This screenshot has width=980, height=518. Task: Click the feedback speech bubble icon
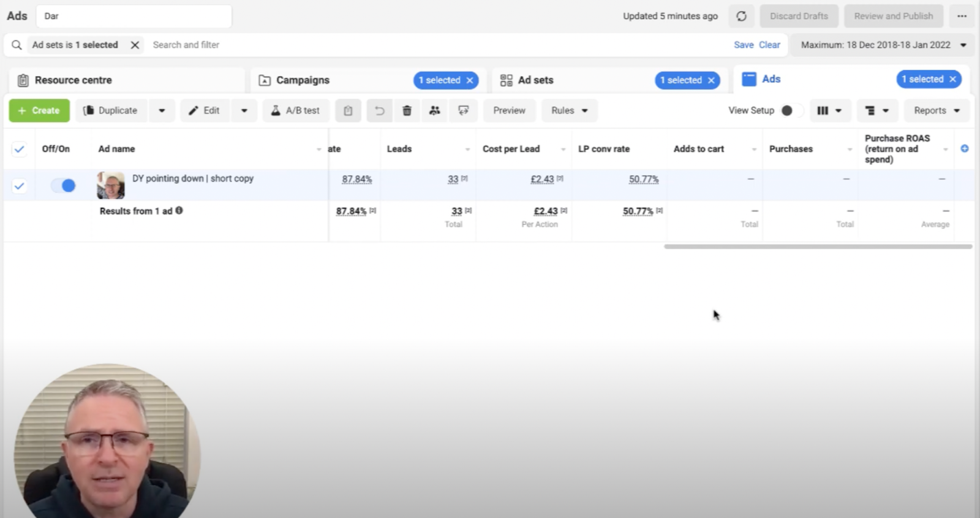tap(463, 110)
